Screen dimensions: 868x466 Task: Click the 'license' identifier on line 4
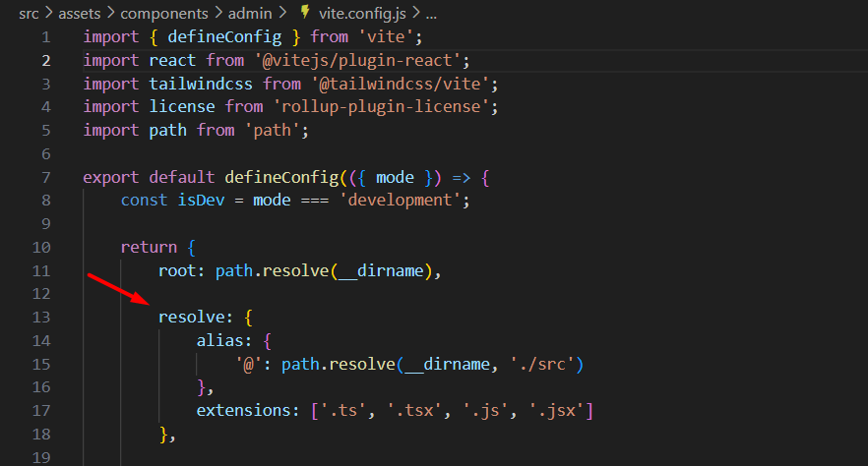coord(182,107)
